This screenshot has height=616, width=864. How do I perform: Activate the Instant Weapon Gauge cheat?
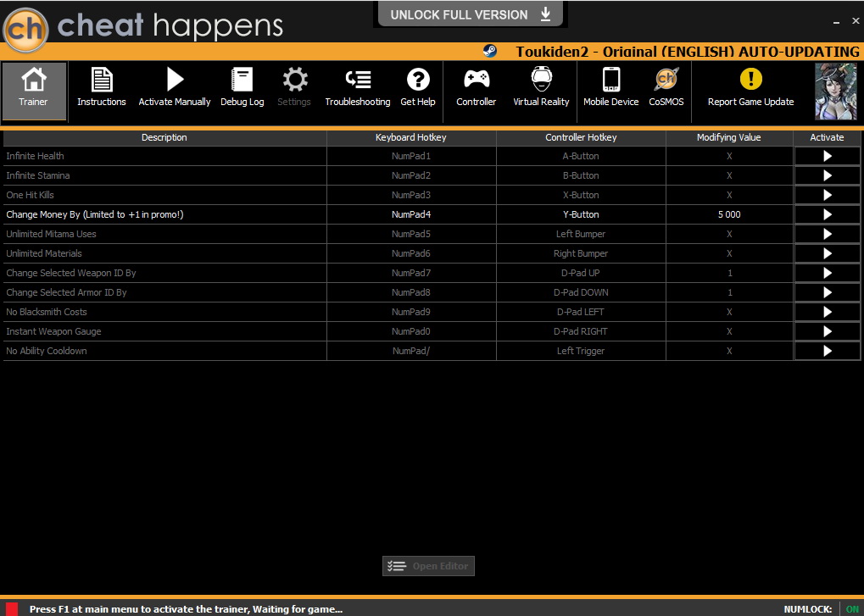pyautogui.click(x=827, y=331)
